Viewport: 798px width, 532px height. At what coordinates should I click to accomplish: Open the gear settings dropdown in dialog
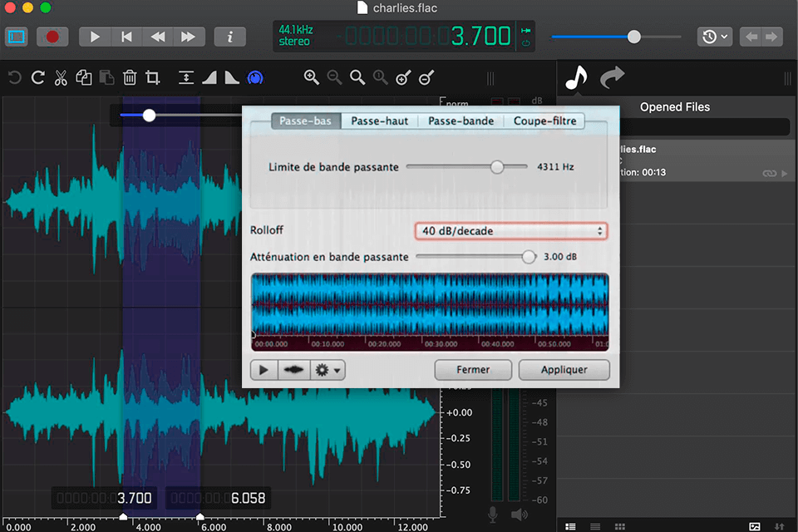(323, 370)
